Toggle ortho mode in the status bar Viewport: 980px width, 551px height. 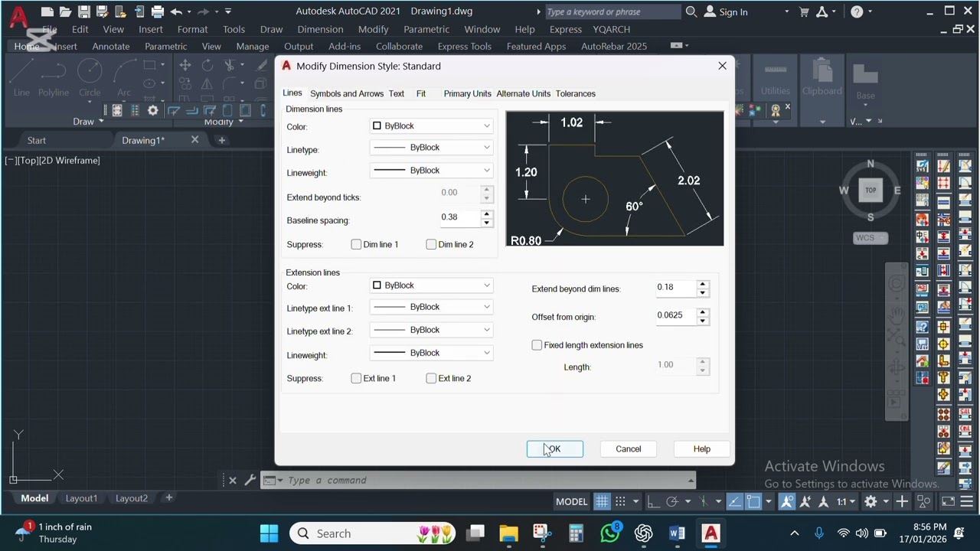[653, 501]
